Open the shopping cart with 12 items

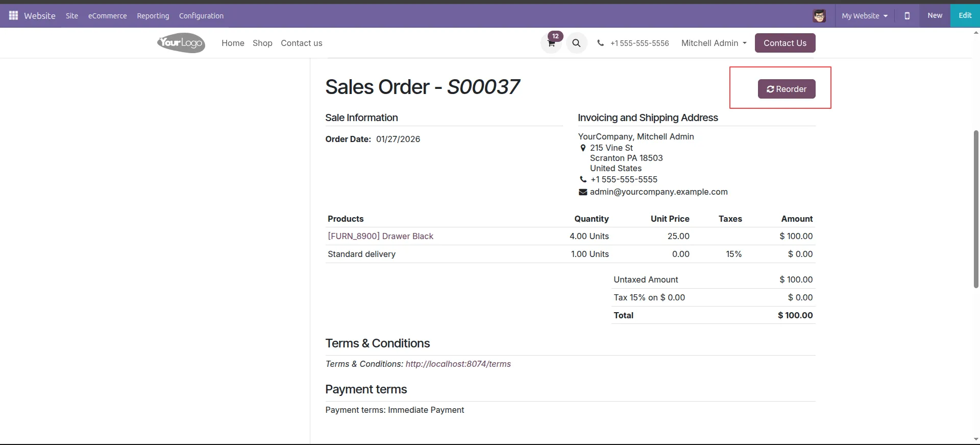[x=551, y=43]
